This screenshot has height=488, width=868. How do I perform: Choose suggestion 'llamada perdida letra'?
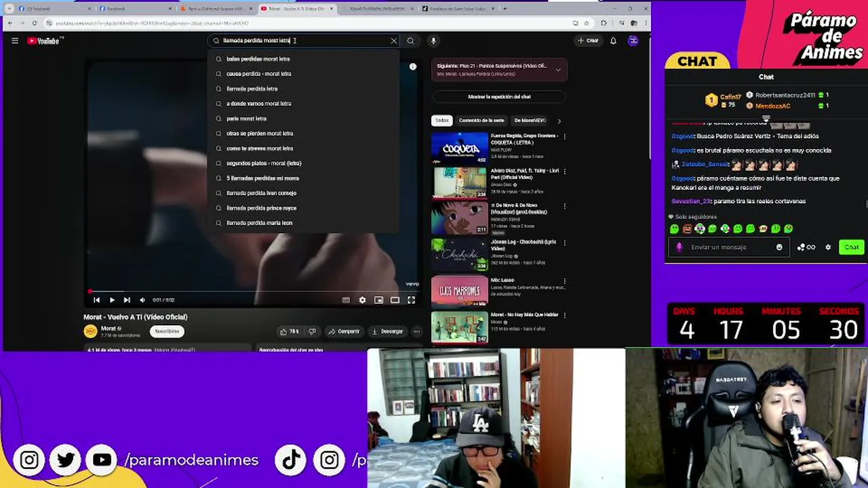click(304, 89)
